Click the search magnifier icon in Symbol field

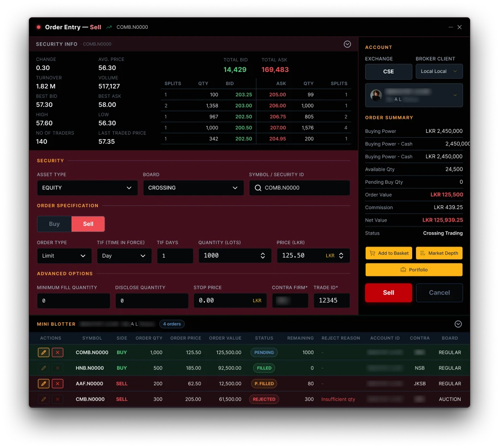258,188
